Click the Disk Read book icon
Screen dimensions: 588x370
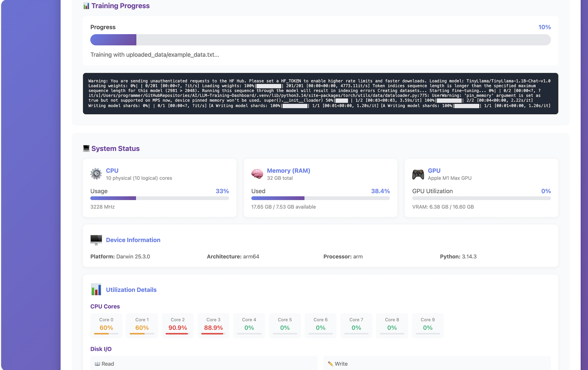coord(97,364)
